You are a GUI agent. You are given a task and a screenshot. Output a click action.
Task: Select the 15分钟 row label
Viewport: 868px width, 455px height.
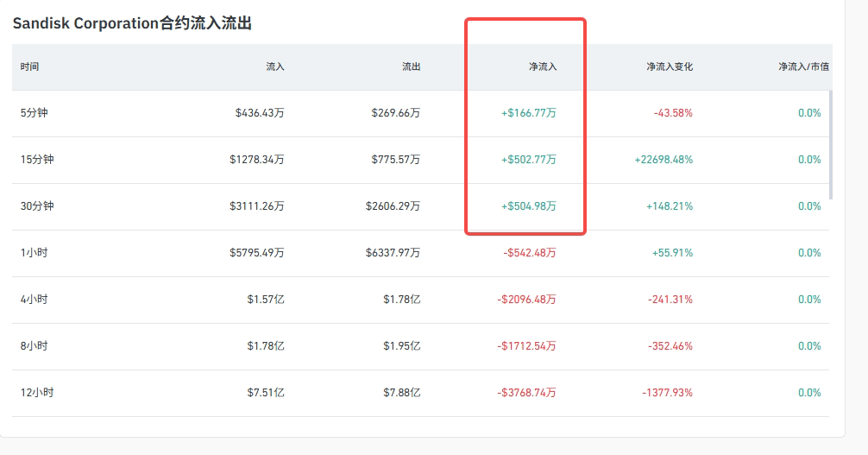coord(37,160)
